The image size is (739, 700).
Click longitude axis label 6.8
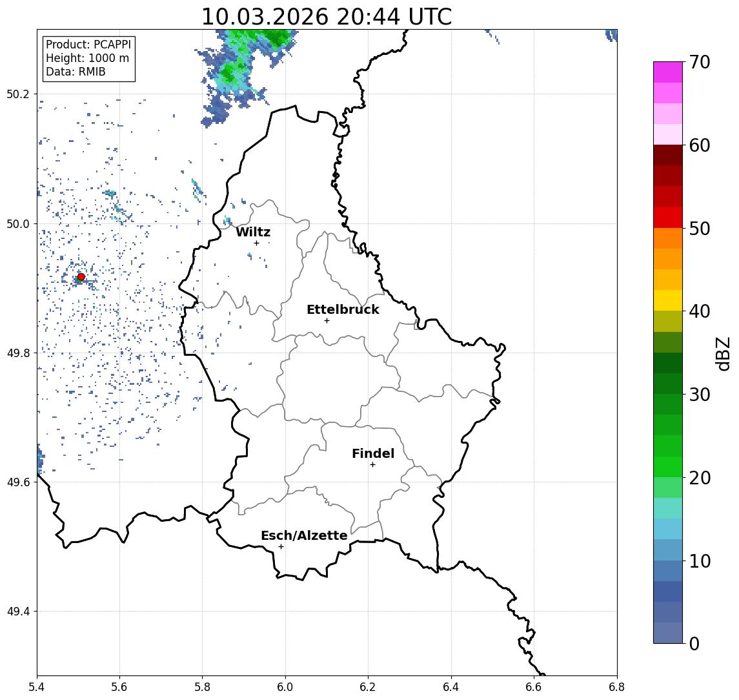(617, 687)
